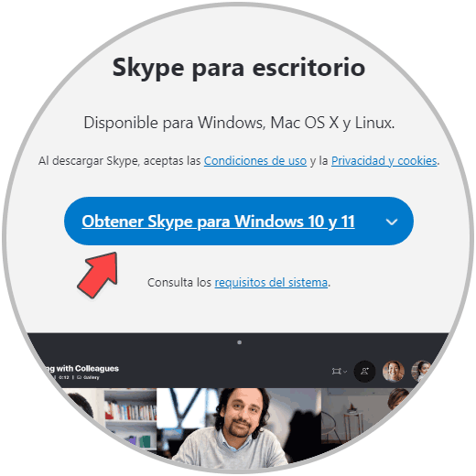The image size is (476, 476).
Task: Expand the download options chevron
Action: click(392, 222)
